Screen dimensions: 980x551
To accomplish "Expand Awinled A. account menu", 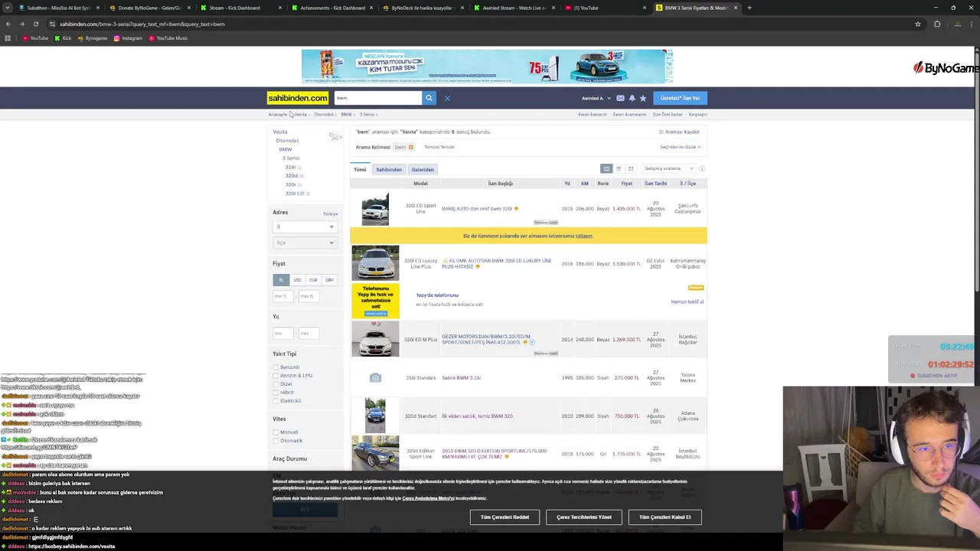I will tap(596, 98).
